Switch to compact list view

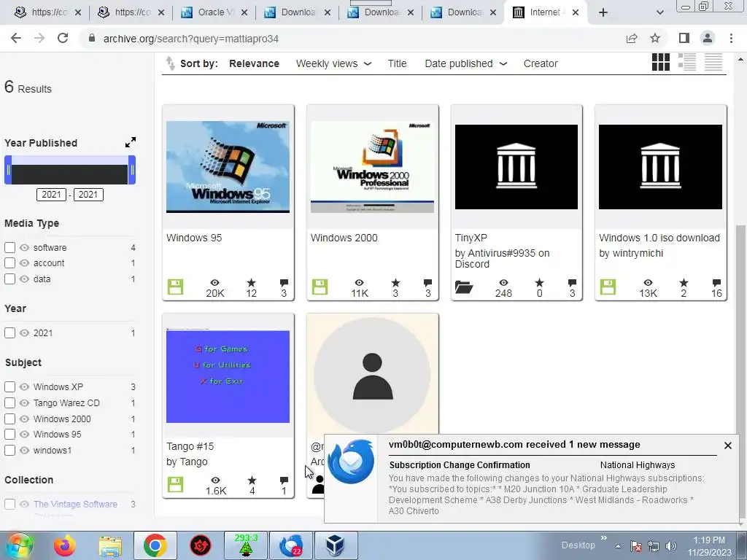coord(713,62)
